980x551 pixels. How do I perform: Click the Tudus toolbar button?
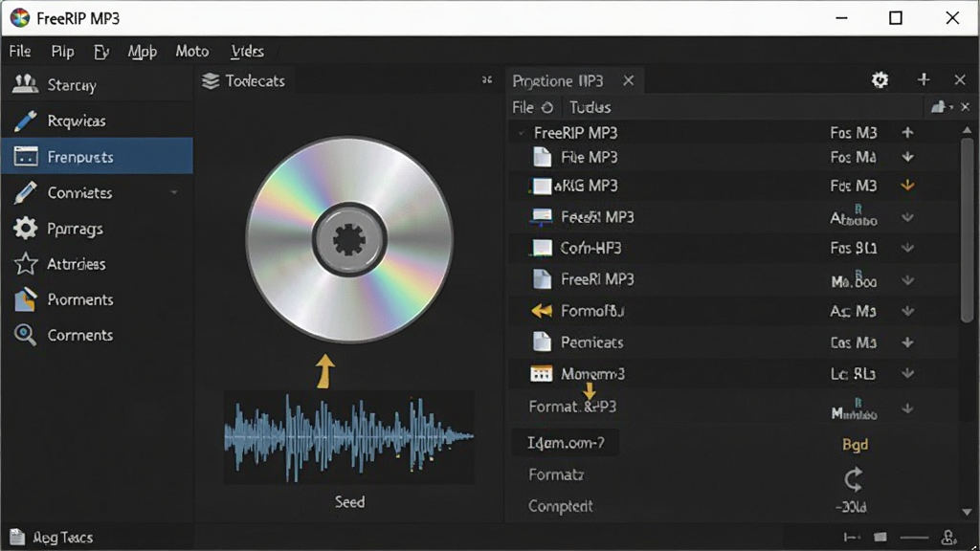click(590, 107)
